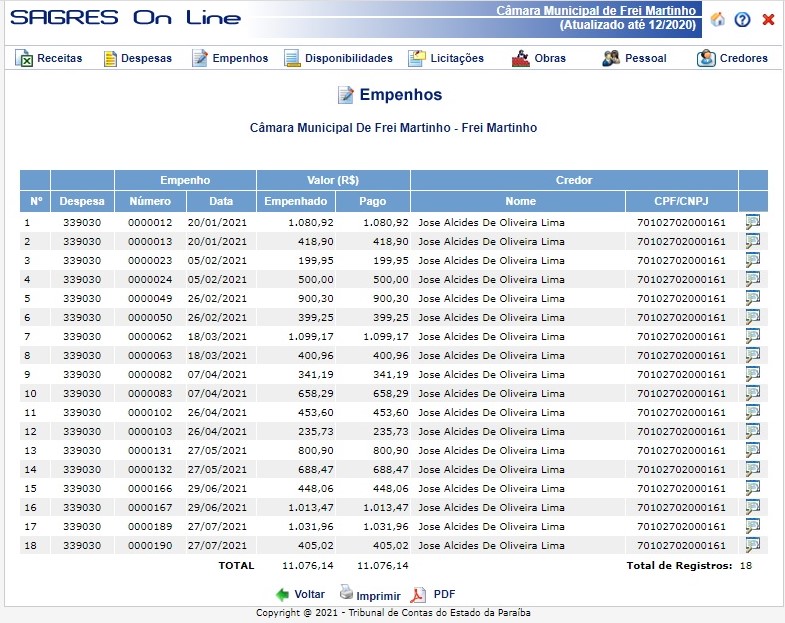Open the Credores menu
The image size is (785, 623).
coord(732,58)
